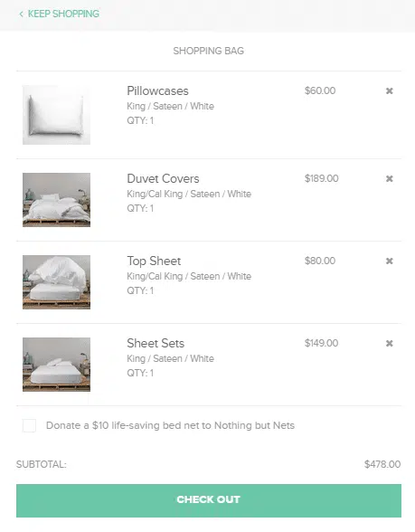Remove Pillowcases from the shopping bag
This screenshot has width=415, height=532.
(389, 90)
